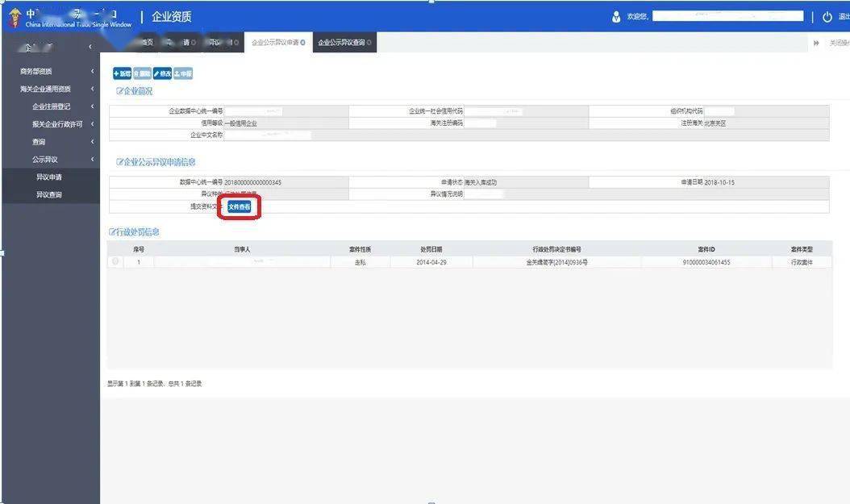
Task: Click the 新增 (add) toolbar button
Action: [122, 73]
